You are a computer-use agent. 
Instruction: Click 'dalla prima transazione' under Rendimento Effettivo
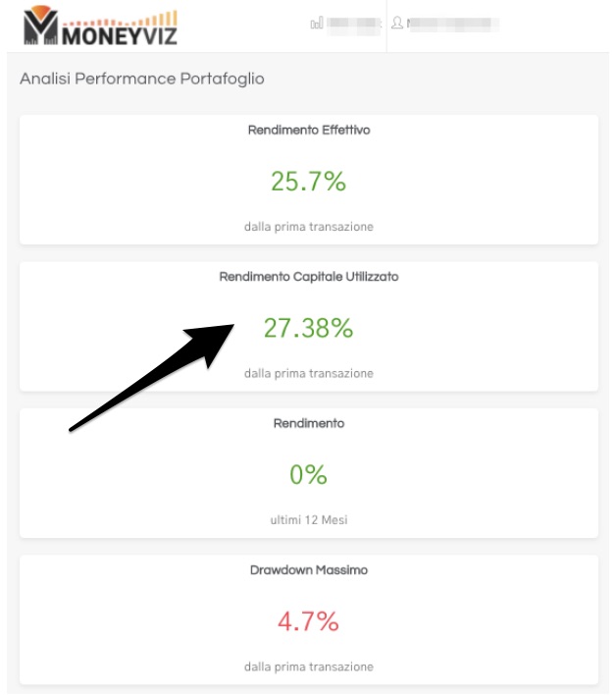(x=309, y=227)
